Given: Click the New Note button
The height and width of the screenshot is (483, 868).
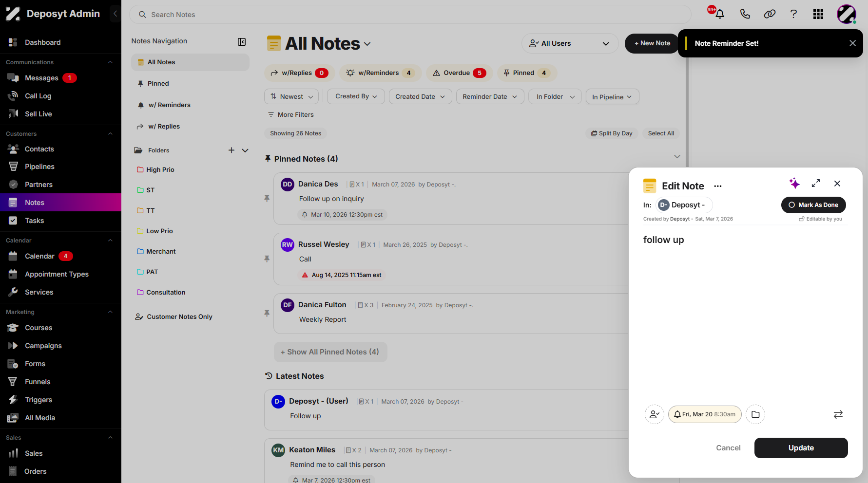Looking at the screenshot, I should 652,43.
